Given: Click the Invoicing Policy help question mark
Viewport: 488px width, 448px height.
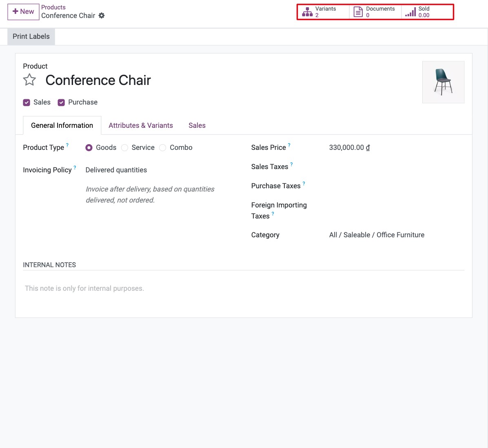Looking at the screenshot, I should 75,167.
